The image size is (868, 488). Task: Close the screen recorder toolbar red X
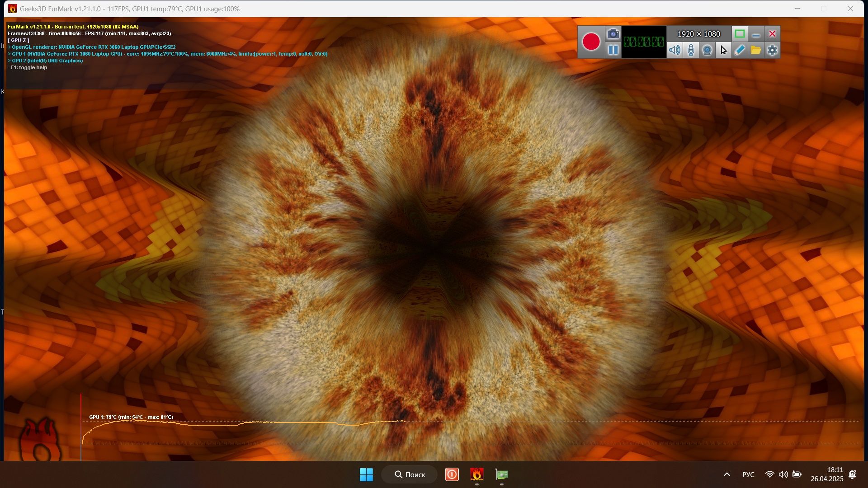click(772, 34)
